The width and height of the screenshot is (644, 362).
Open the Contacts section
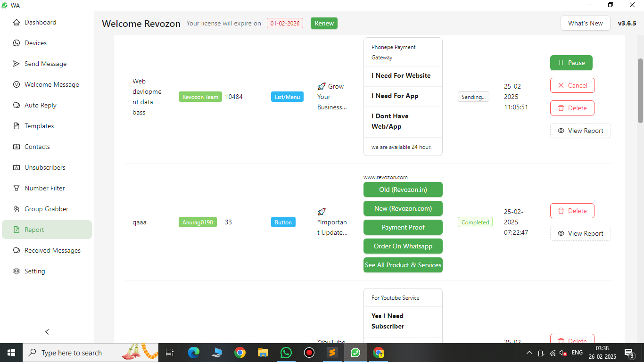pos(47,147)
